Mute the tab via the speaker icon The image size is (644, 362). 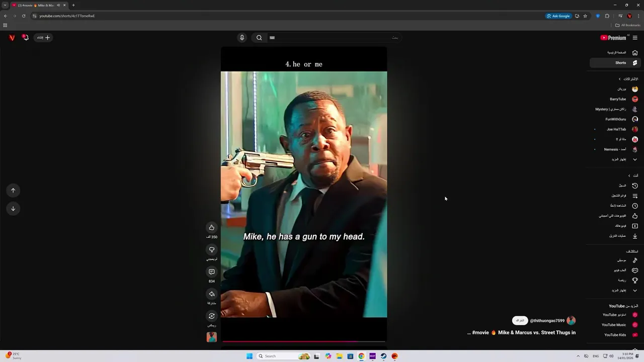click(x=58, y=5)
